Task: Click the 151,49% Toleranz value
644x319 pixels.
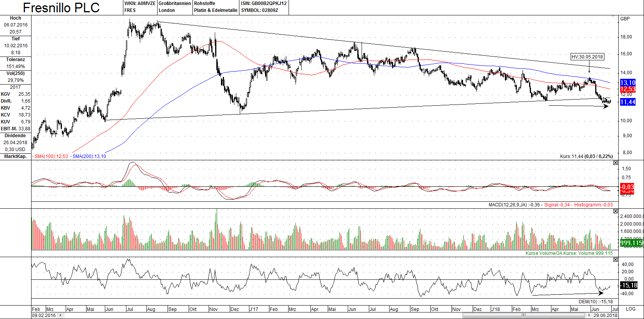Action: pyautogui.click(x=15, y=66)
